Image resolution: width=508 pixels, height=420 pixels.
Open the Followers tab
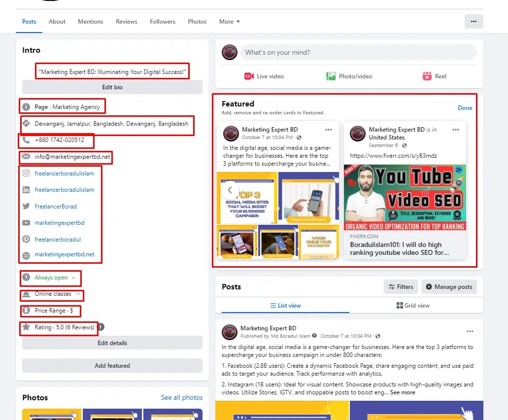point(163,22)
